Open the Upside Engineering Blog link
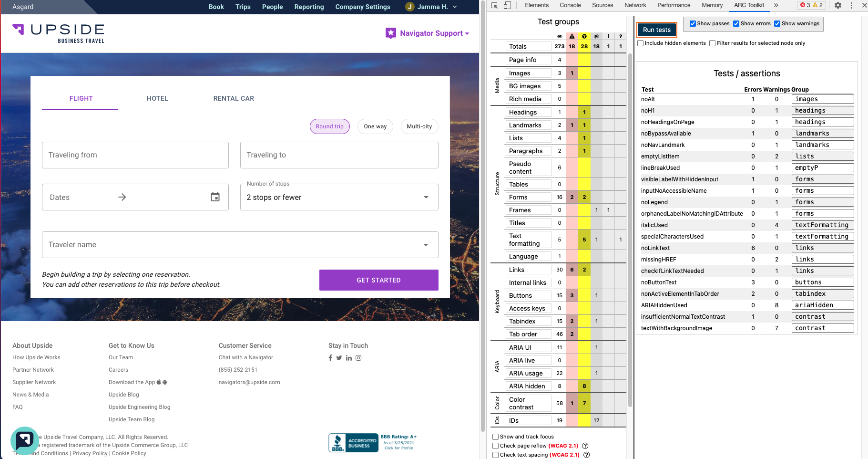868x459 pixels. coord(139,407)
